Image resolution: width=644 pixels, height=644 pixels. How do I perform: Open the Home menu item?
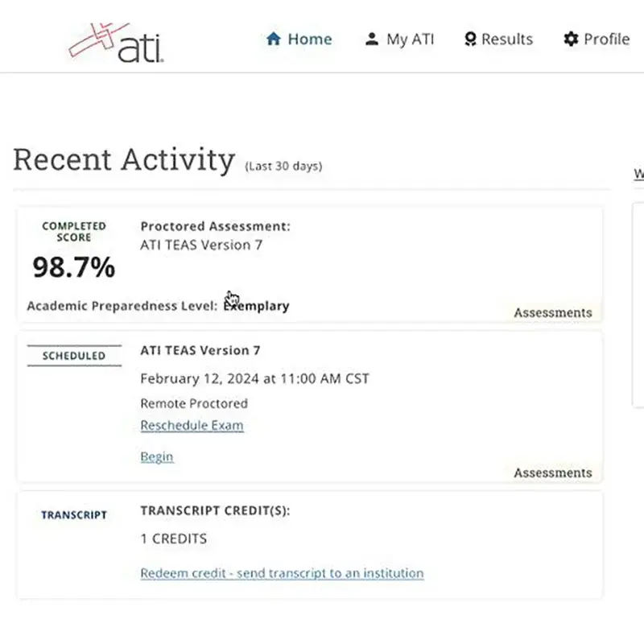tap(309, 39)
